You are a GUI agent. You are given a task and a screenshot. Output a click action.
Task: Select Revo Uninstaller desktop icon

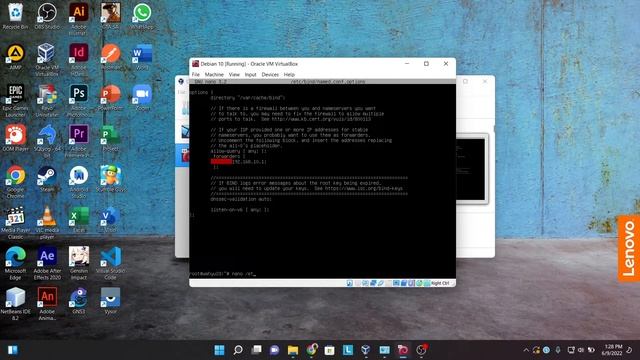coord(47,100)
